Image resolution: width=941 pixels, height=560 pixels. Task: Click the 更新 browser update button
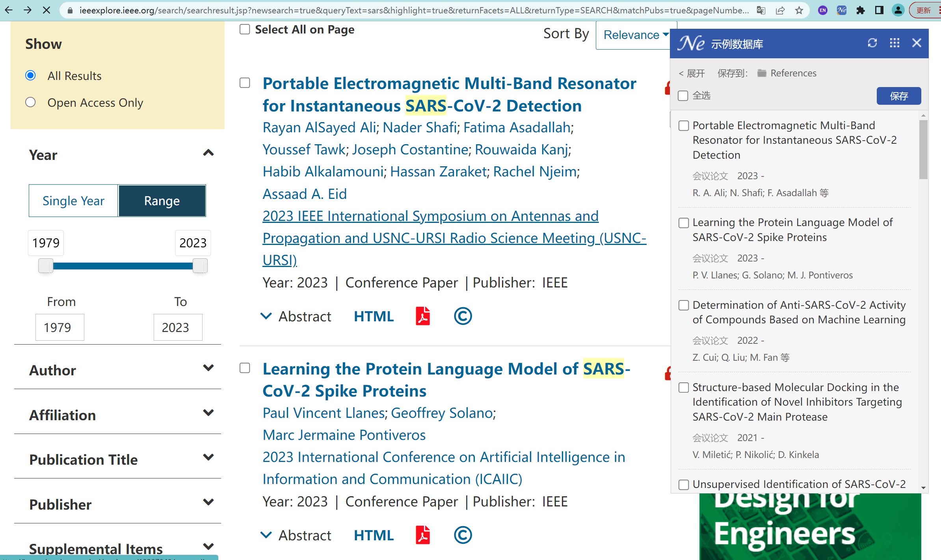point(924,11)
